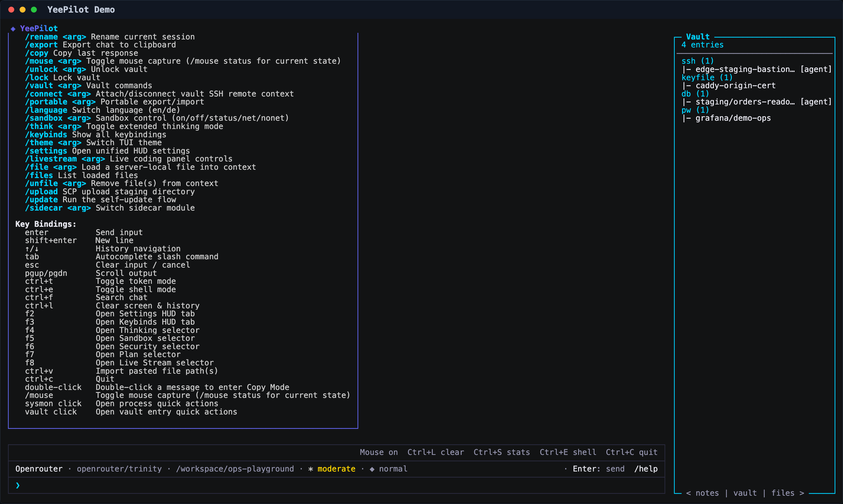Switch to the notes sidecar tab
The height and width of the screenshot is (504, 843).
click(707, 493)
